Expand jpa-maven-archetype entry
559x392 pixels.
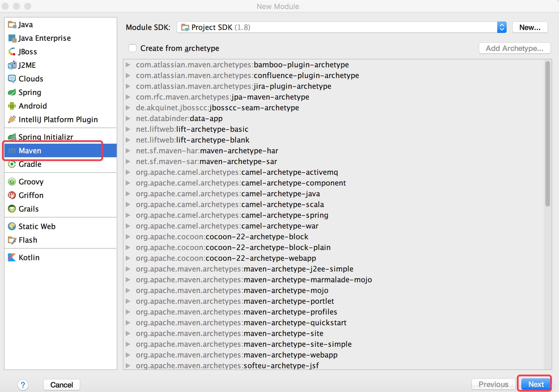tap(128, 97)
